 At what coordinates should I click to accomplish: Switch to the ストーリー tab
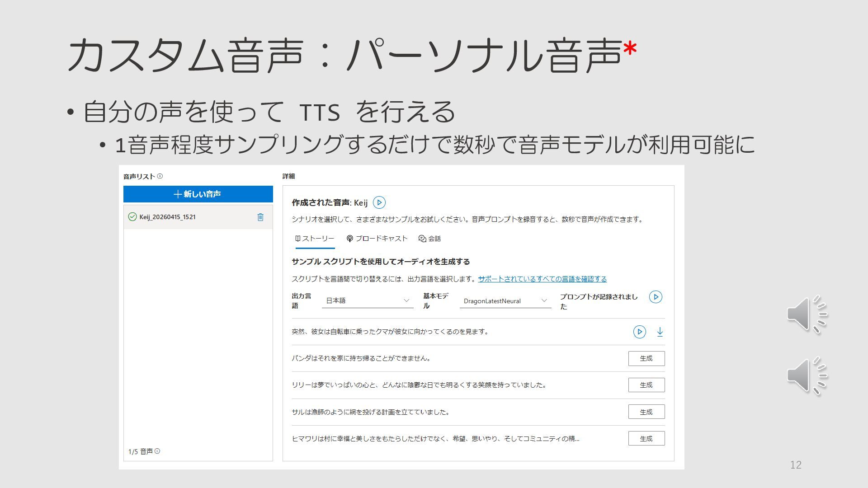315,239
